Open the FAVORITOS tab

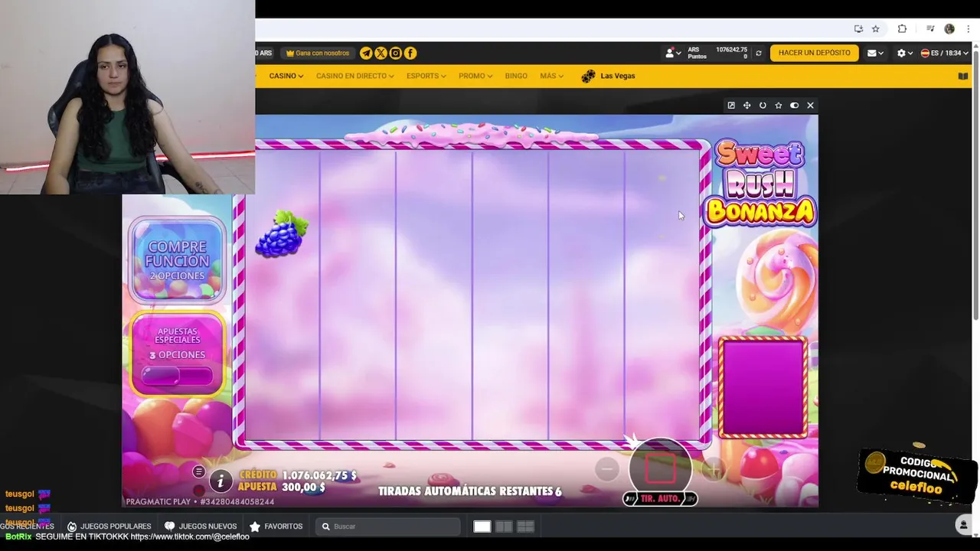pyautogui.click(x=276, y=527)
